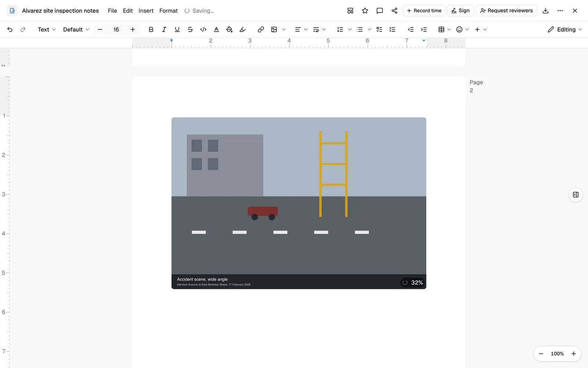This screenshot has height=368, width=588.
Task: Toggle underline formatting
Action: 177,29
